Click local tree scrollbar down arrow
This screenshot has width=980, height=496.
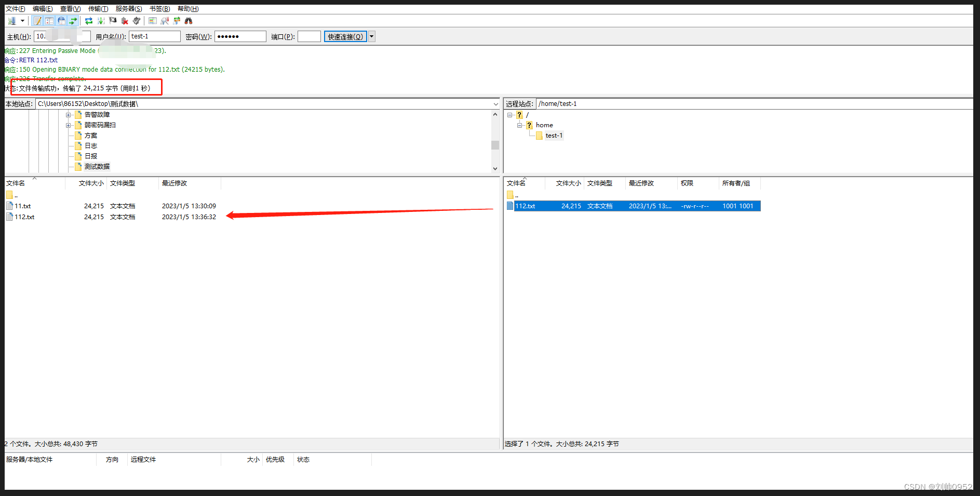(495, 168)
